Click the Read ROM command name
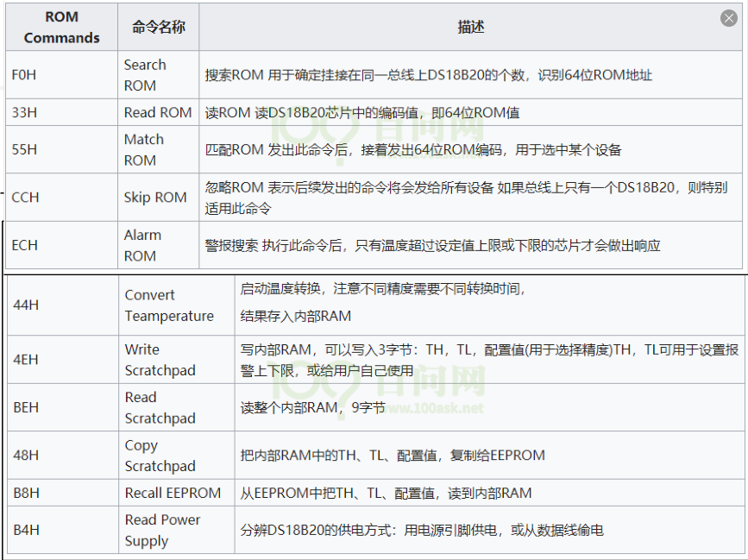 pyautogui.click(x=158, y=112)
